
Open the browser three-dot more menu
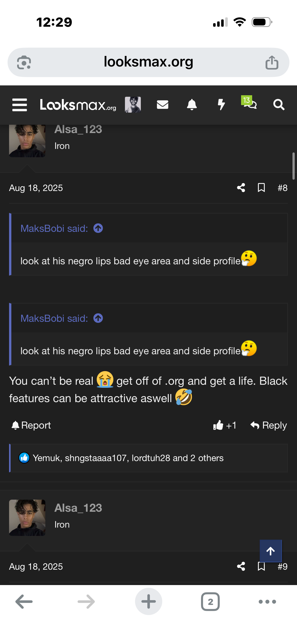[x=267, y=602]
